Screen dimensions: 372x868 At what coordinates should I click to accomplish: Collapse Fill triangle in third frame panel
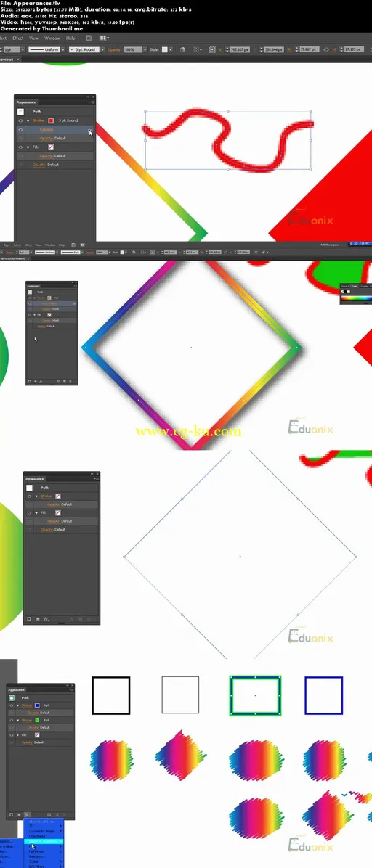(x=36, y=512)
